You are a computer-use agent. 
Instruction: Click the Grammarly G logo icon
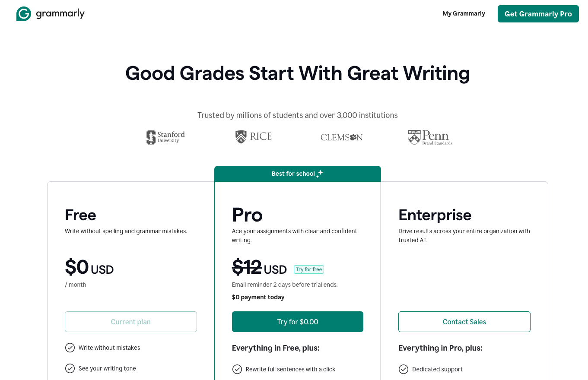click(24, 14)
